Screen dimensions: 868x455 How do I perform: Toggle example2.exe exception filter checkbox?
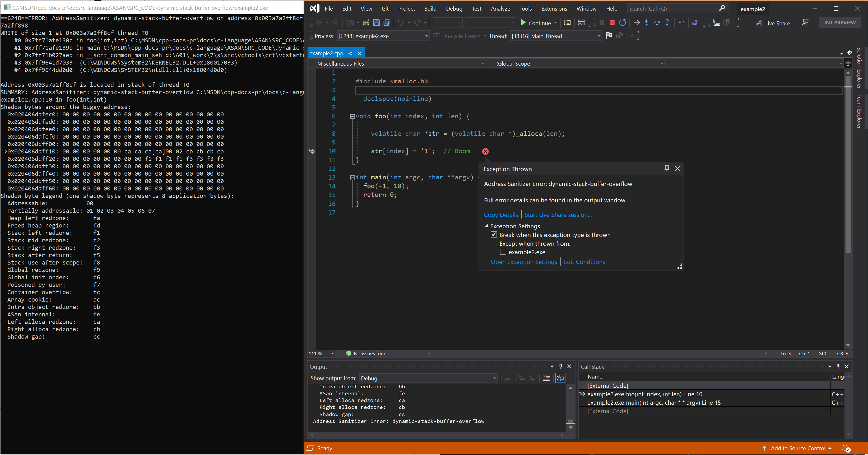(503, 252)
